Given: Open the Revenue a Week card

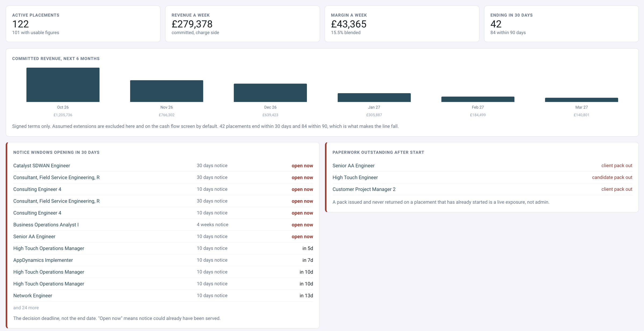Looking at the screenshot, I should [x=243, y=24].
